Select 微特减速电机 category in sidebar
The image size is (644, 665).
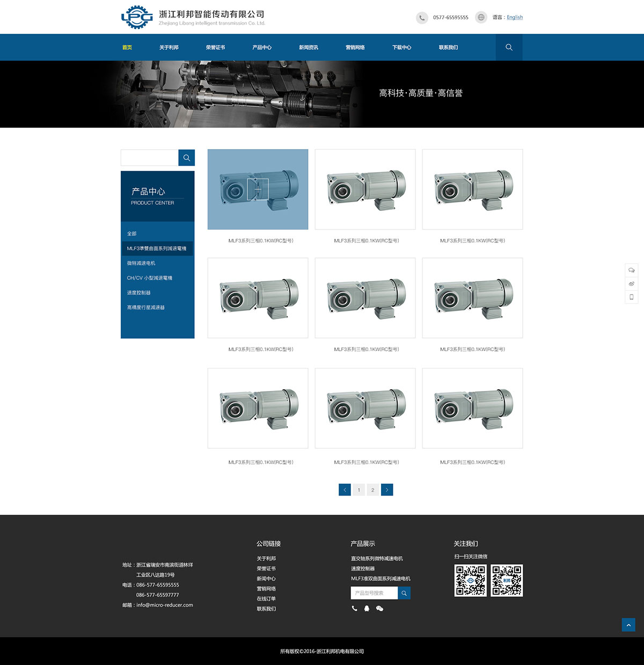(141, 263)
